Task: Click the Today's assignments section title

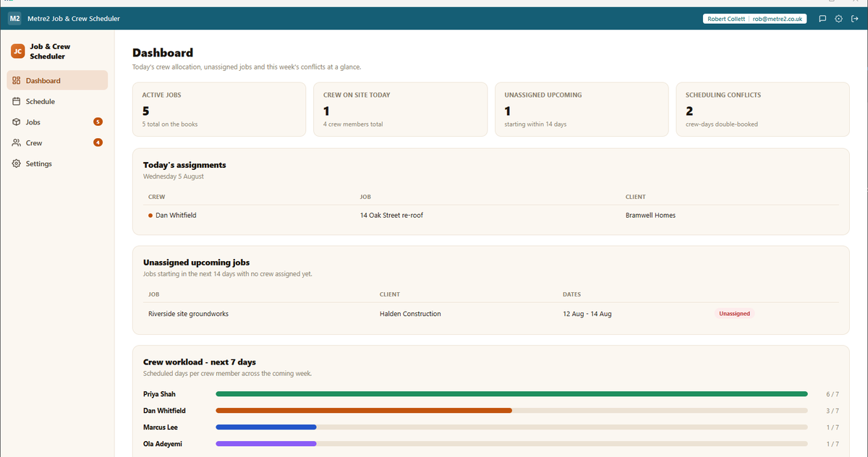Action: [x=184, y=165]
